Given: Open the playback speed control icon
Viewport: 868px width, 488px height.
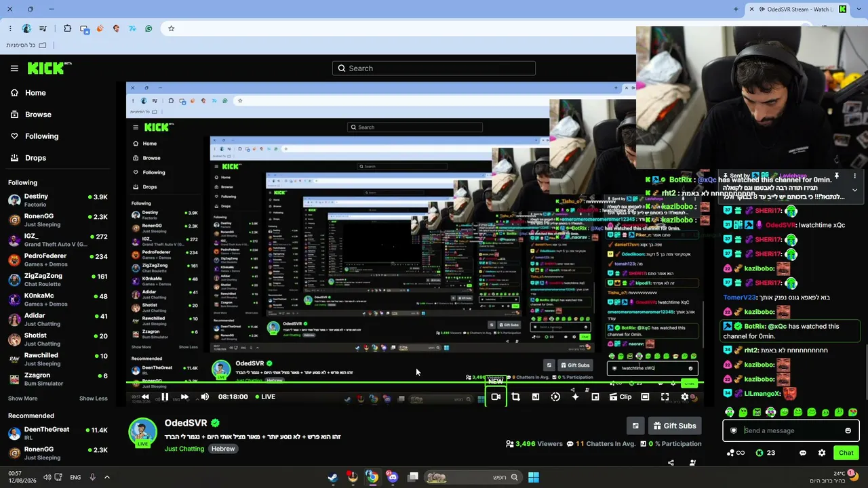Looking at the screenshot, I should point(555,397).
